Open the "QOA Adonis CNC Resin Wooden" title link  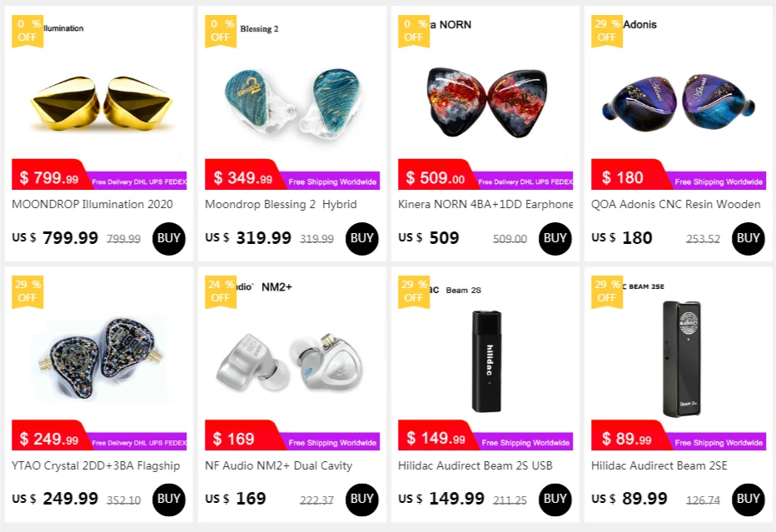(676, 204)
